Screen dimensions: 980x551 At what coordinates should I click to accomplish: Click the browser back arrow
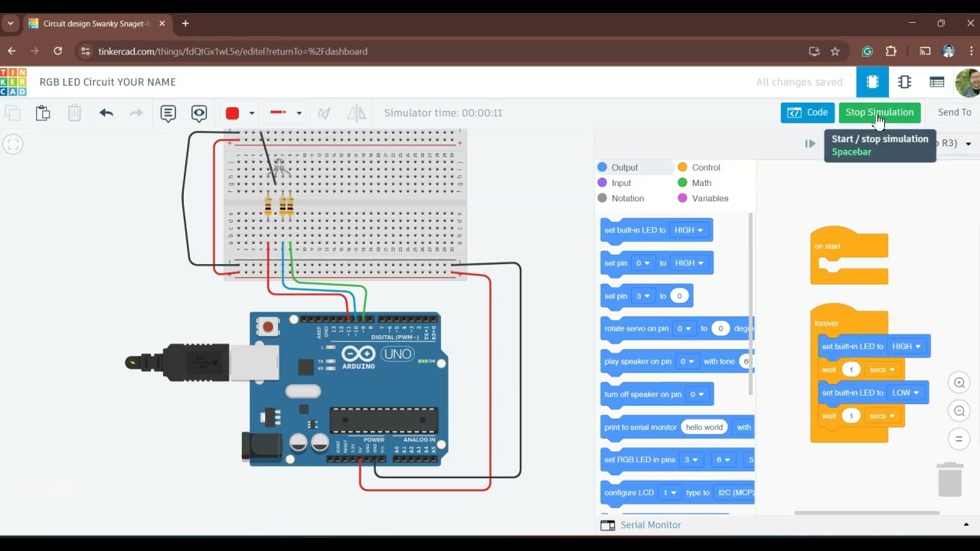[11, 51]
